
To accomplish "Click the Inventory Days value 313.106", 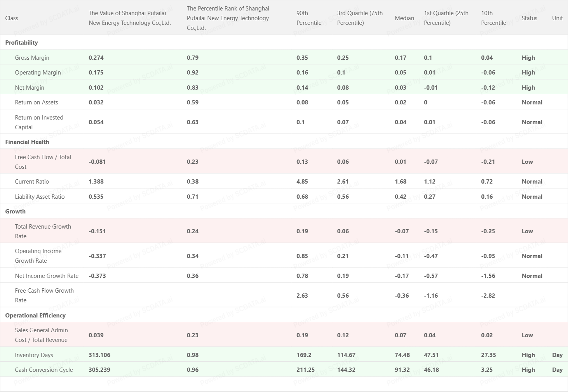I will pos(99,355).
